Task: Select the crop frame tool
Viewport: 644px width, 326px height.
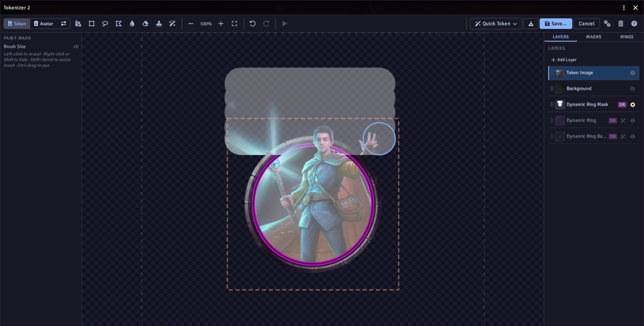Action: 92,24
